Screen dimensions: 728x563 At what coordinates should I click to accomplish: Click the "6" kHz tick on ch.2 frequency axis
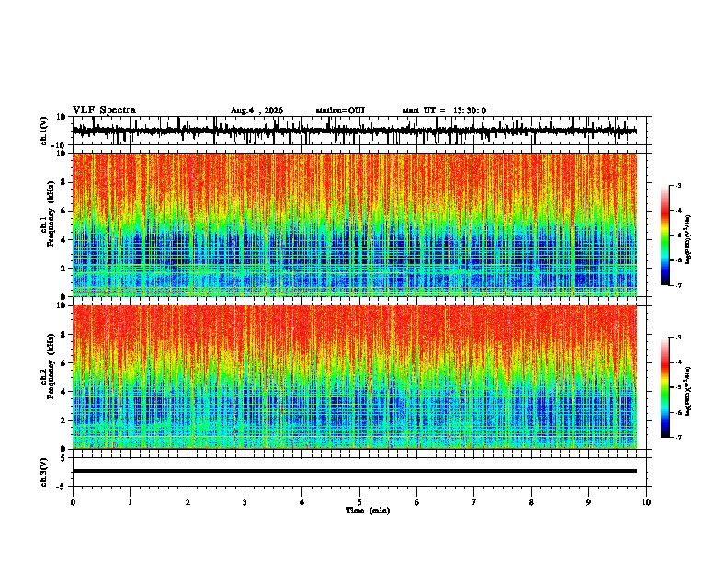(63, 362)
